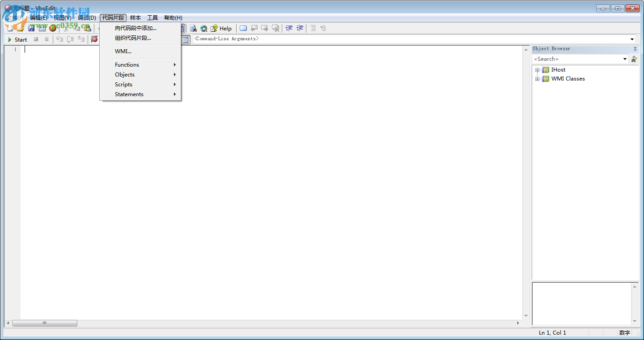The width and height of the screenshot is (644, 340).
Task: Click the 代码片段 menu title
Action: coord(113,18)
